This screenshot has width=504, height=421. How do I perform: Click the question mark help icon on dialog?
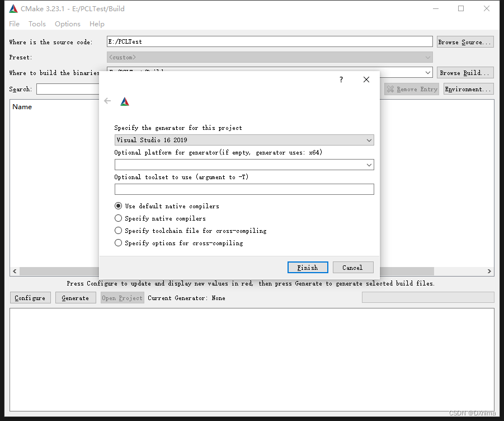point(341,79)
